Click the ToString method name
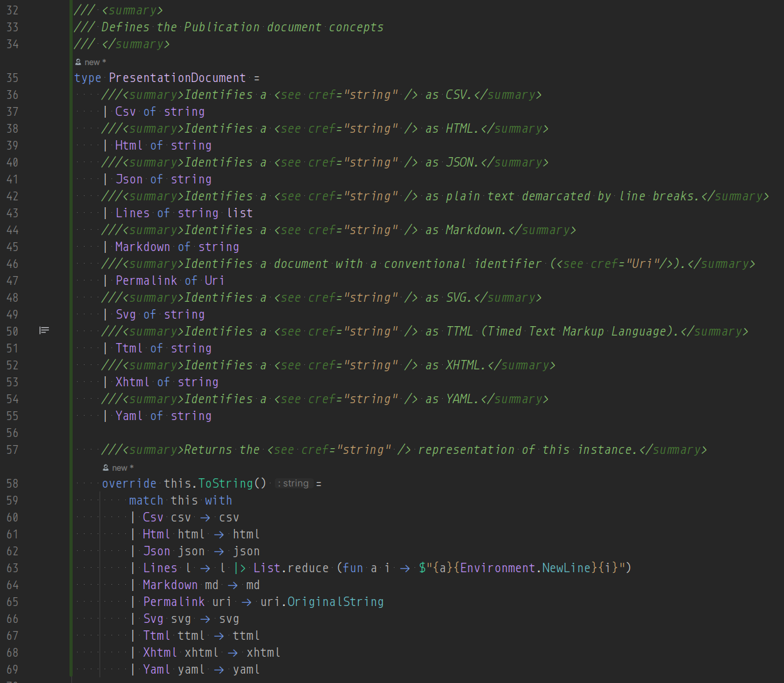 (225, 483)
